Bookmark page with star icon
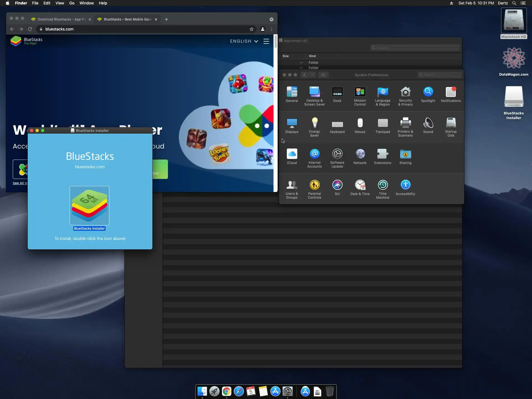The width and height of the screenshot is (532, 399). point(252,29)
